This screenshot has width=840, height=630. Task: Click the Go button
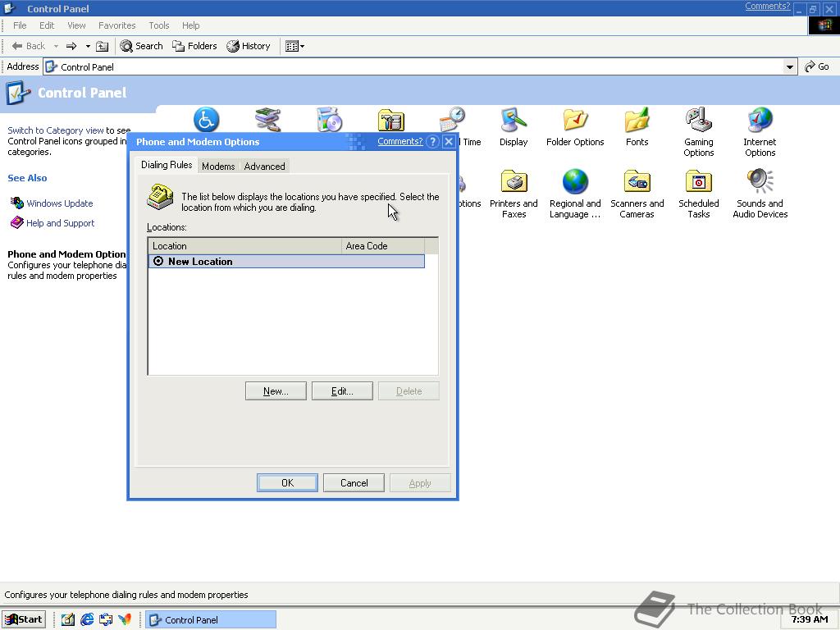click(x=817, y=66)
